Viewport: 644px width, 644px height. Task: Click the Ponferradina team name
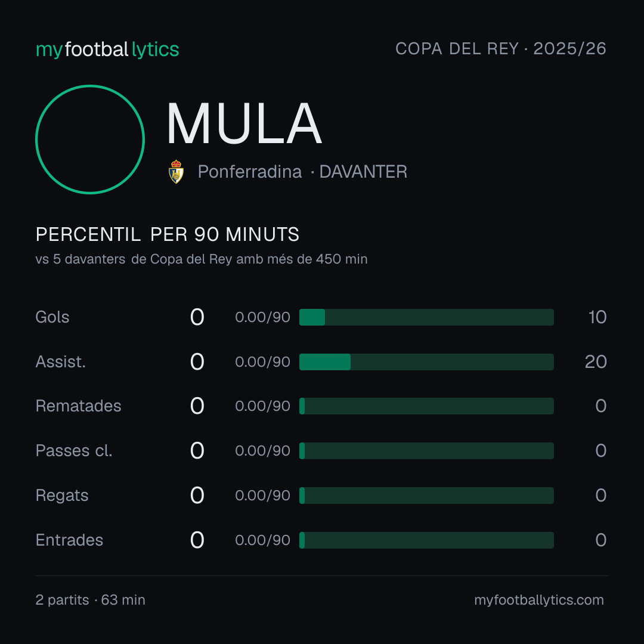(x=250, y=172)
